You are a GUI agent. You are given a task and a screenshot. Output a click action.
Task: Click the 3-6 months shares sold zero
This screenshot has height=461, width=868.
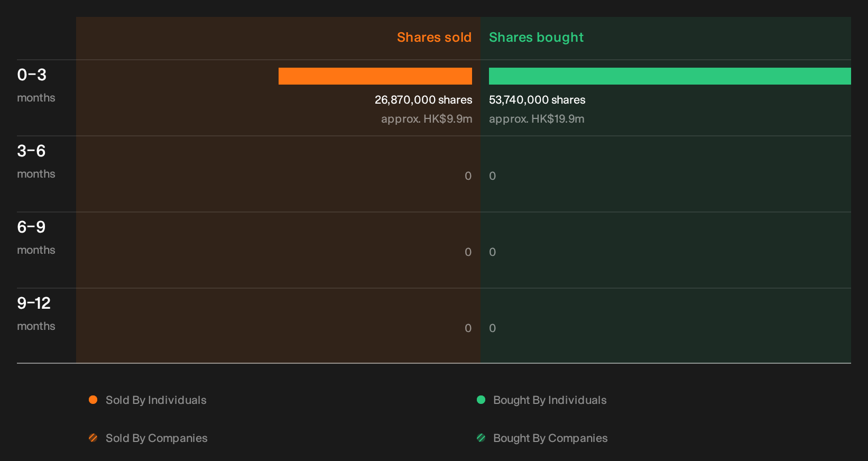(x=468, y=176)
